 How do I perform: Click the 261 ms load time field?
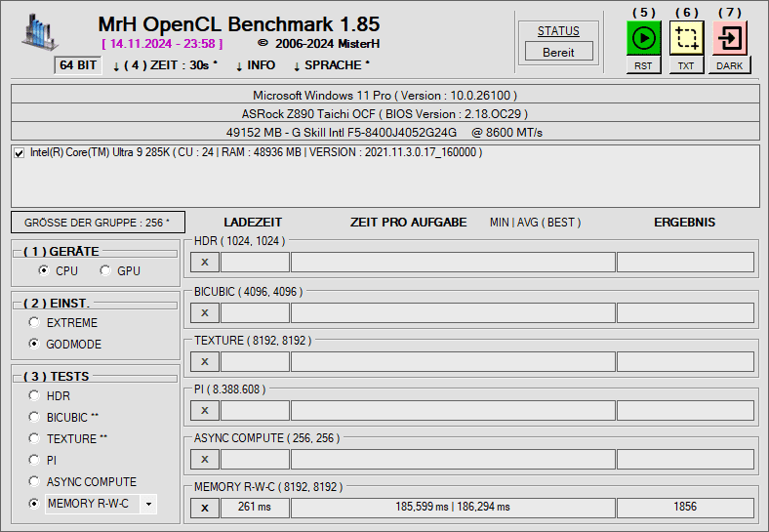[x=255, y=508]
